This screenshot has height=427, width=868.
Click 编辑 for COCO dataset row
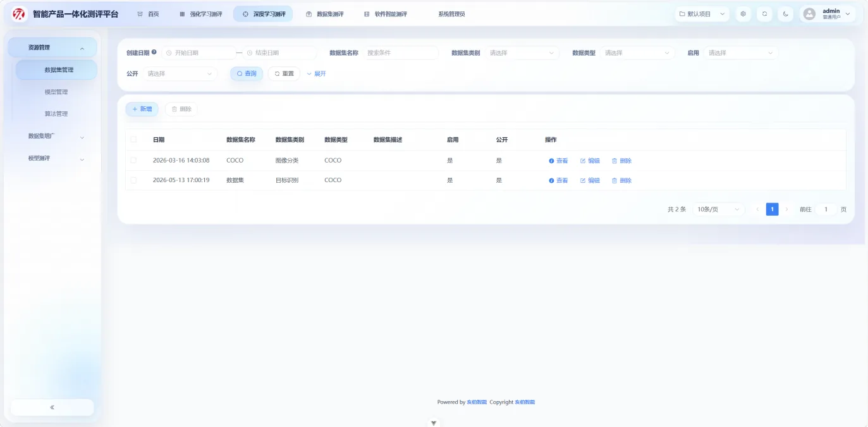pyautogui.click(x=590, y=161)
